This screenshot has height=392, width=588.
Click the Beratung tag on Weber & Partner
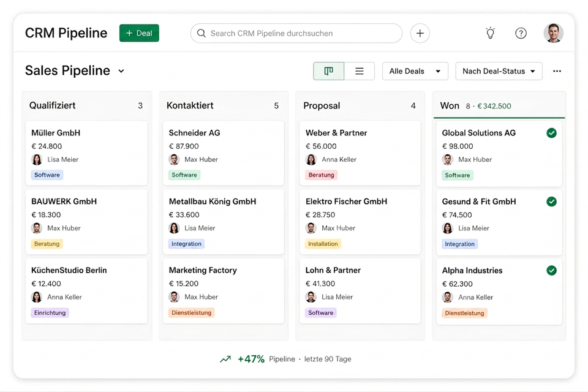click(321, 175)
